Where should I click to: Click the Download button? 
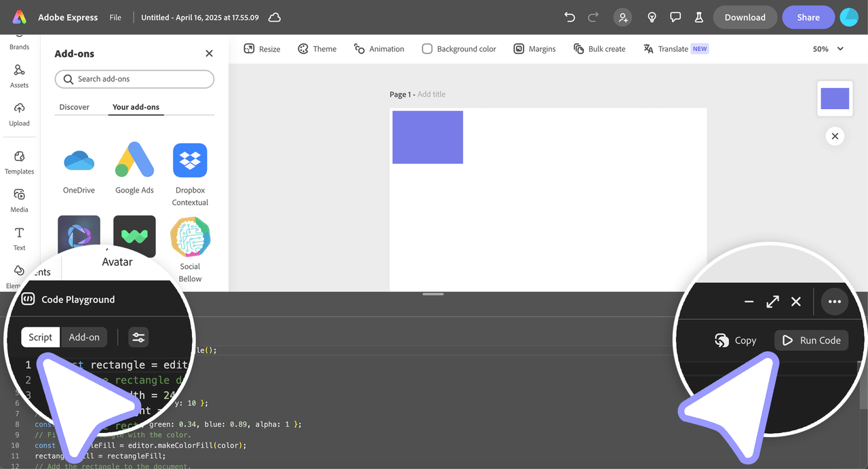pyautogui.click(x=745, y=17)
